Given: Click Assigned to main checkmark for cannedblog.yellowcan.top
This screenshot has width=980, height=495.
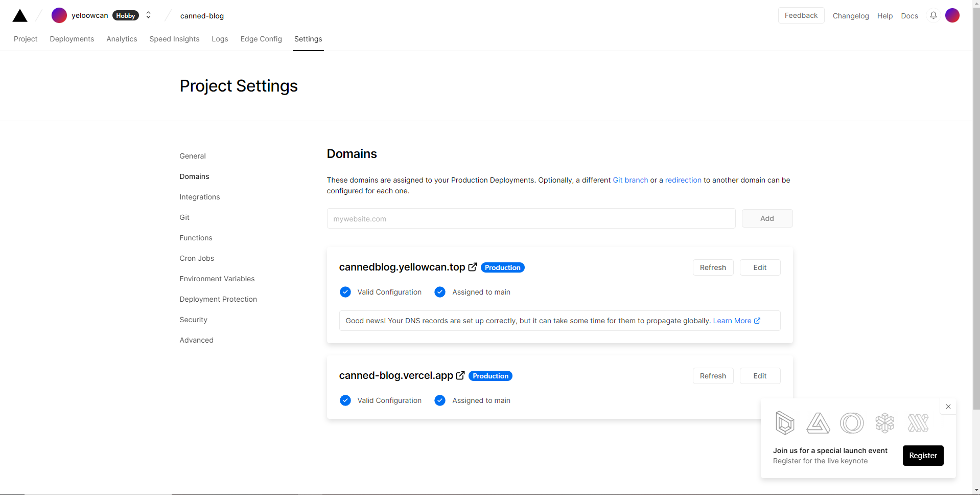Looking at the screenshot, I should [x=440, y=292].
